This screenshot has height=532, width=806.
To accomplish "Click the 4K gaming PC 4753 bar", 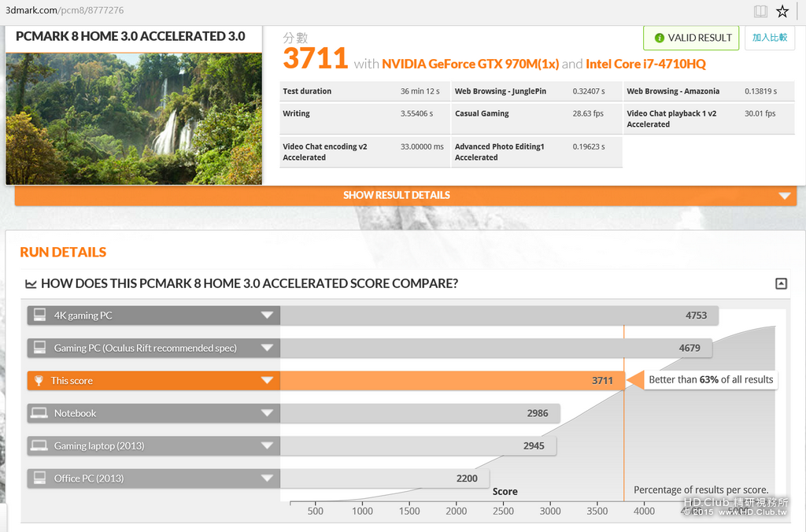I will tap(499, 315).
